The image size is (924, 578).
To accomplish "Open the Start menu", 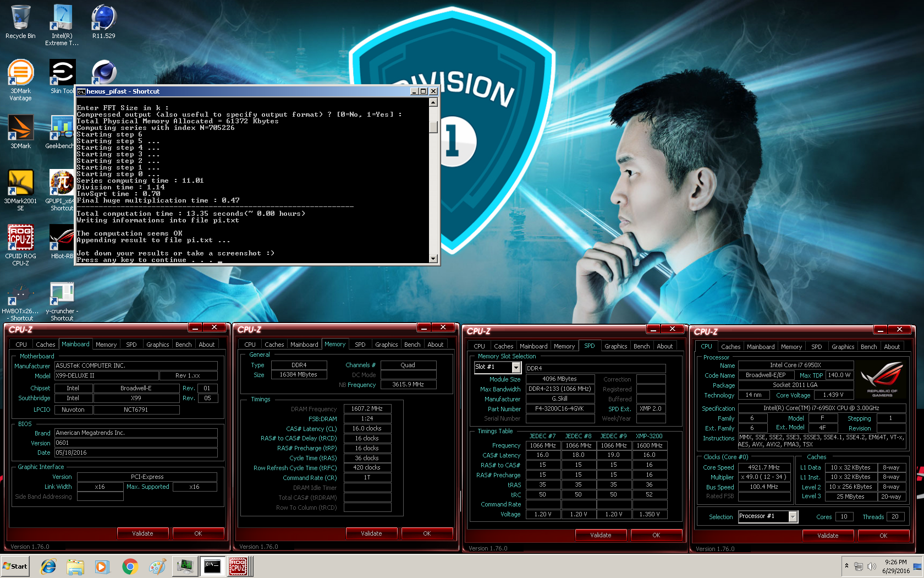I will pos(15,566).
